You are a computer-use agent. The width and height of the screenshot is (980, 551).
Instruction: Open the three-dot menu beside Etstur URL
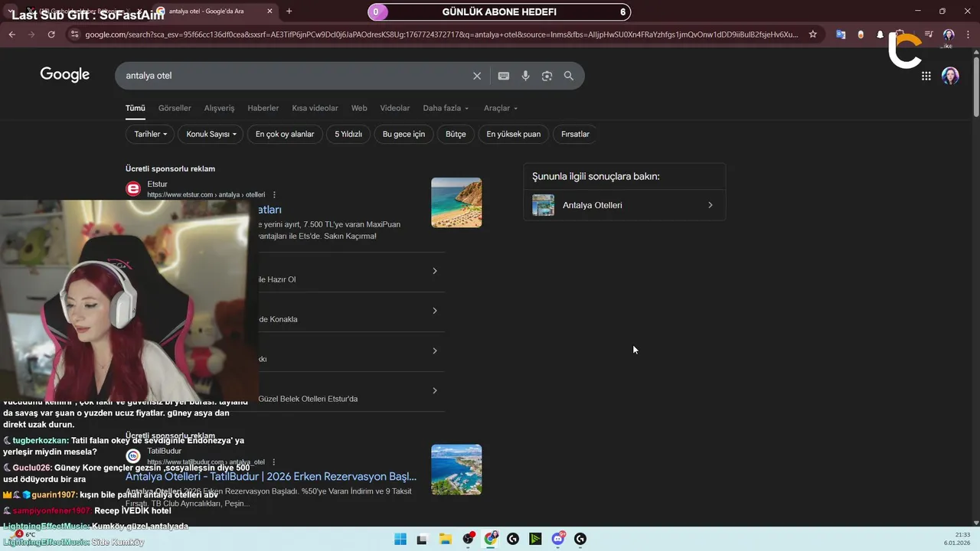274,195
